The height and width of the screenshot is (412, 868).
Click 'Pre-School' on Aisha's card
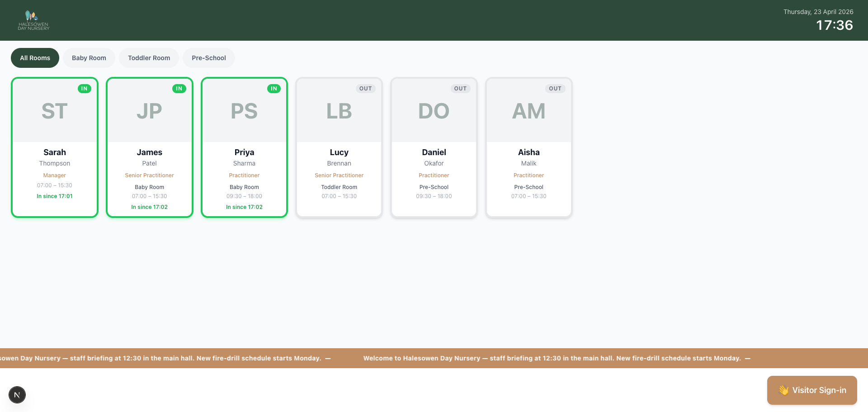coord(529,187)
